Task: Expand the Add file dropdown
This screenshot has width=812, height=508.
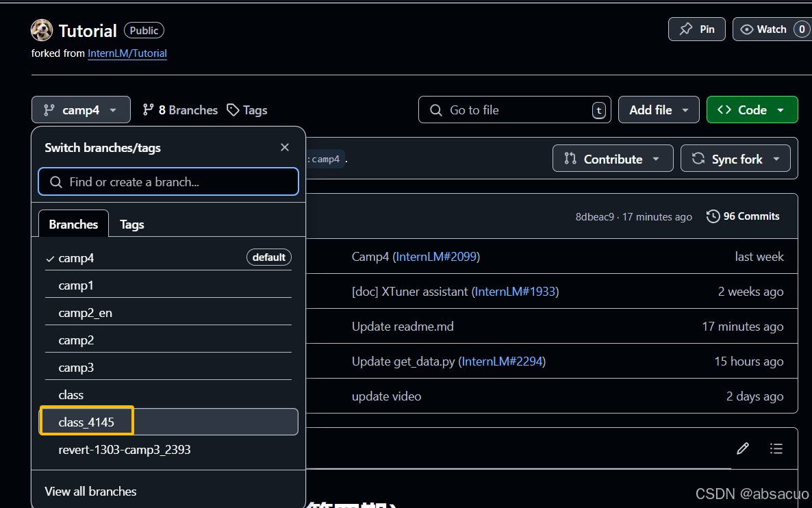Action: click(x=659, y=110)
